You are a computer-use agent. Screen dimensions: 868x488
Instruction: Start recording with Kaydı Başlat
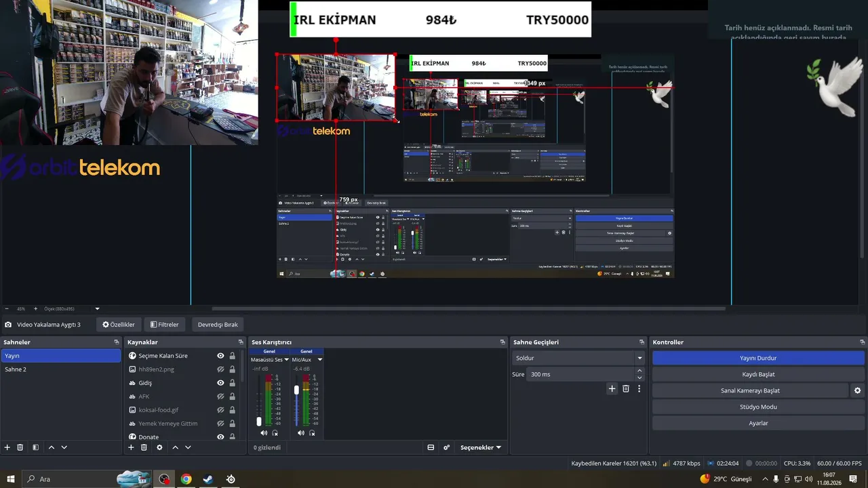coord(758,374)
